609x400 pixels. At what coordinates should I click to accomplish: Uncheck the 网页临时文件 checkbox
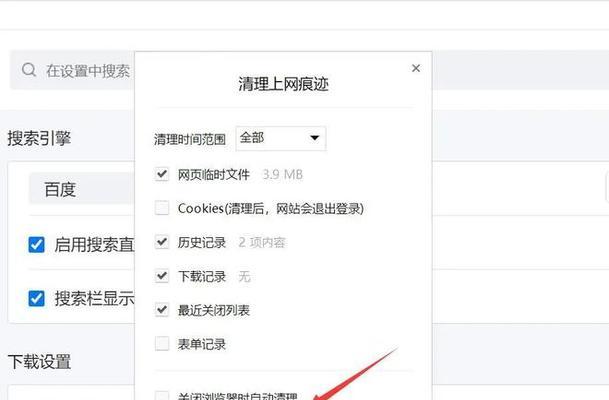click(x=162, y=174)
